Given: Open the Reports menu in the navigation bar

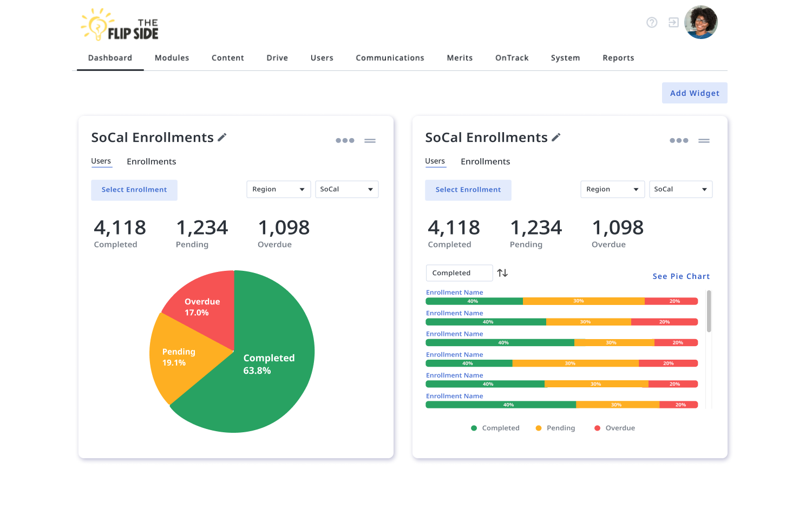Looking at the screenshot, I should (618, 57).
